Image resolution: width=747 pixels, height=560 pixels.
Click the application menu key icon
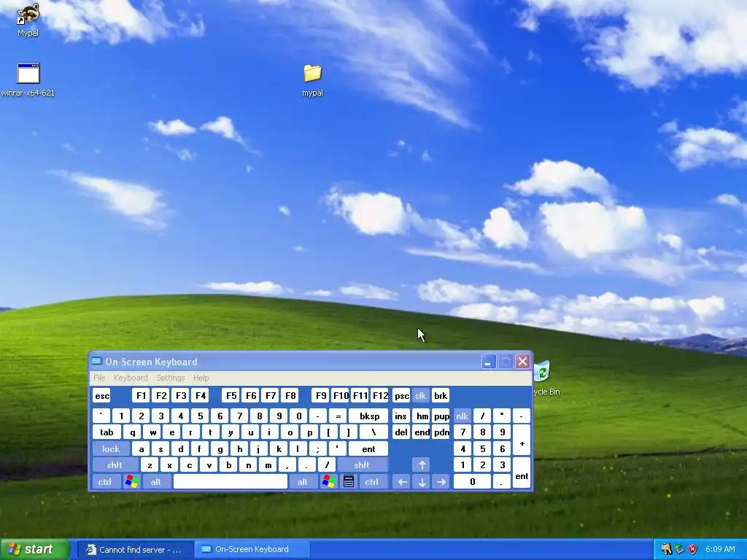[x=349, y=481]
